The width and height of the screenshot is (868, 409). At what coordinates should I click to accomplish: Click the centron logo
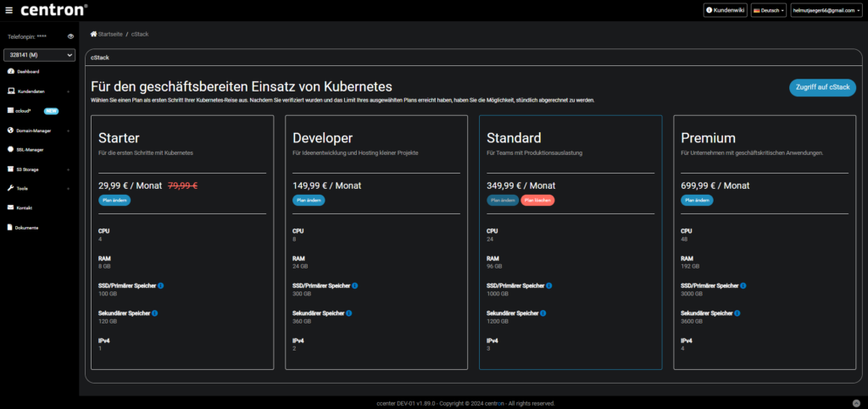[53, 10]
